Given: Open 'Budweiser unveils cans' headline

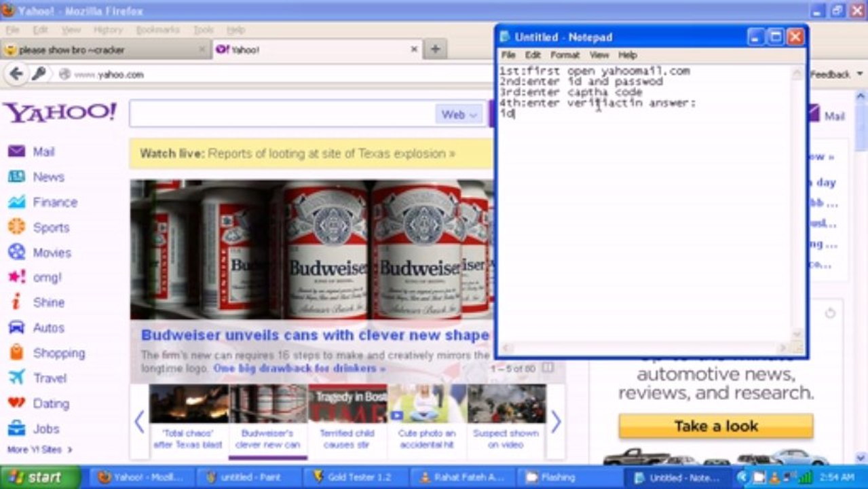Looking at the screenshot, I should pyautogui.click(x=315, y=335).
